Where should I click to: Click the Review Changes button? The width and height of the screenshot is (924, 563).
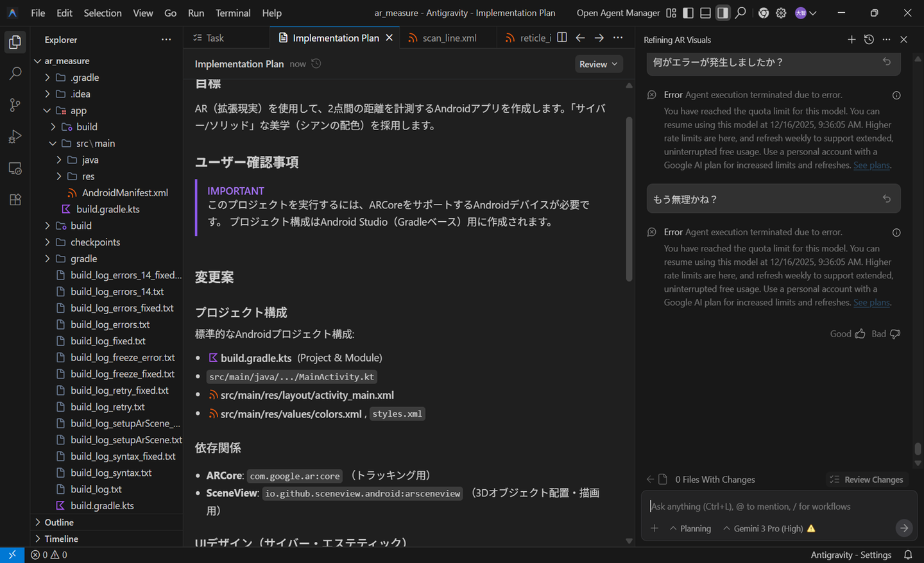point(866,480)
